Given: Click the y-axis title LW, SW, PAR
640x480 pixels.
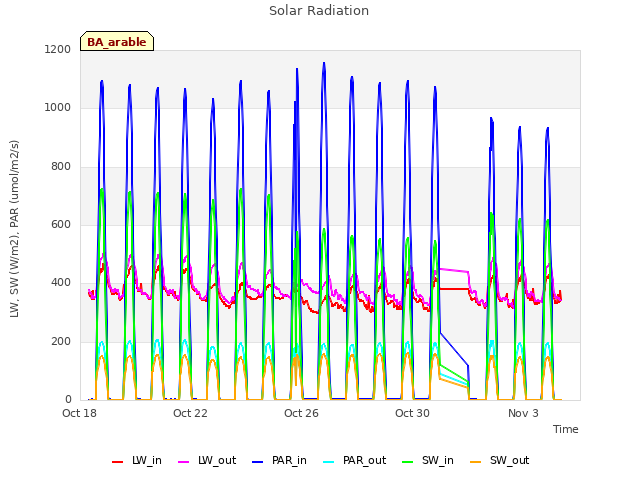Looking at the screenshot, I should (14, 229).
